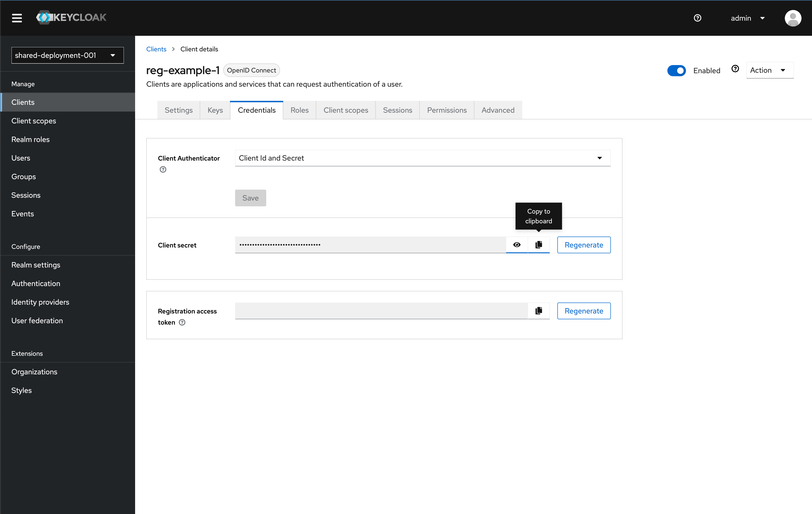The height and width of the screenshot is (514, 812).
Task: Open the hamburger navigation menu
Action: 17,18
